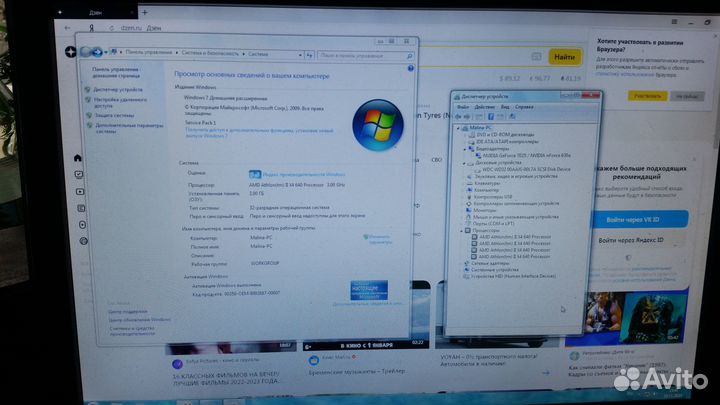
Task: Open Настройка удаленного доступа link
Action: click(x=120, y=102)
